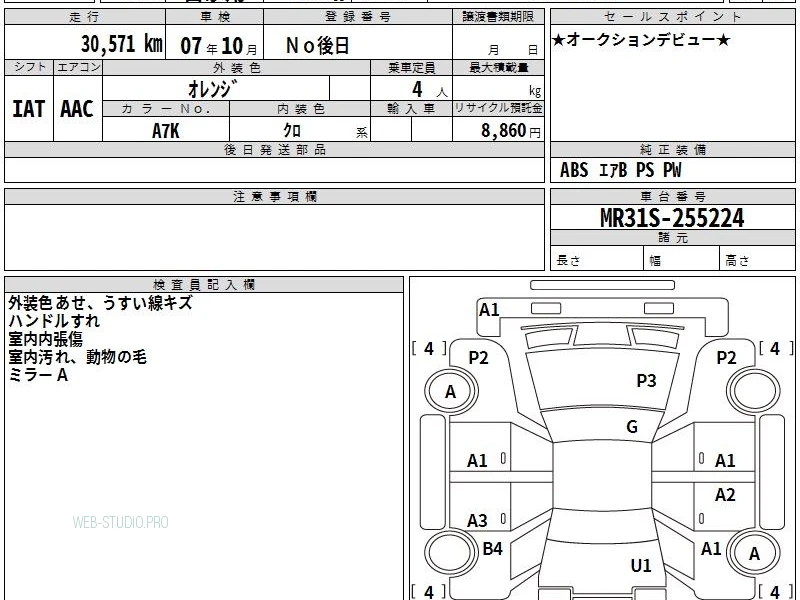Select the note ハンドルすれ
800x600 pixels.
coord(54,321)
